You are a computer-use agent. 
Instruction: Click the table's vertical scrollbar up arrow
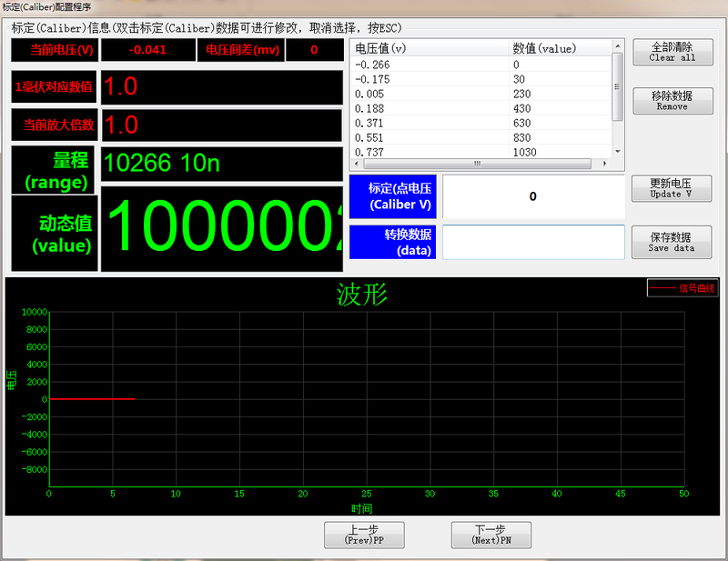point(618,45)
